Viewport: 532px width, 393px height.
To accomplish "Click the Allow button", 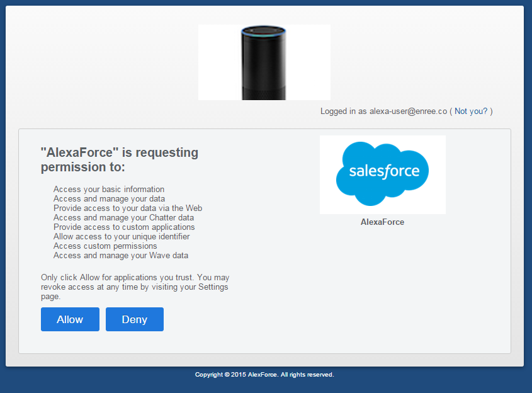I will 70,319.
